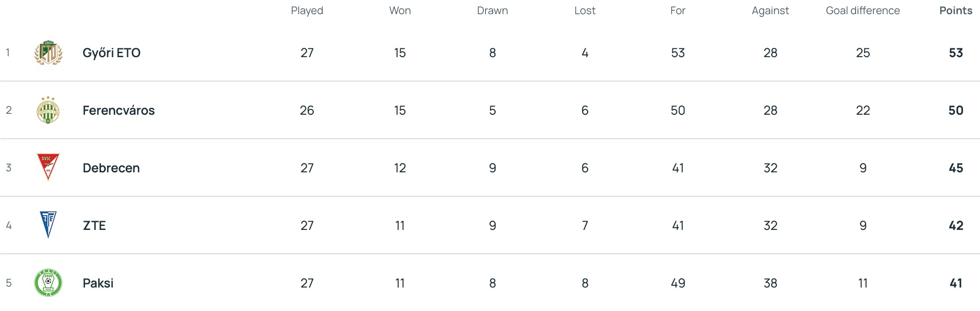
Task: Click the Paksi club crest
Action: [48, 283]
